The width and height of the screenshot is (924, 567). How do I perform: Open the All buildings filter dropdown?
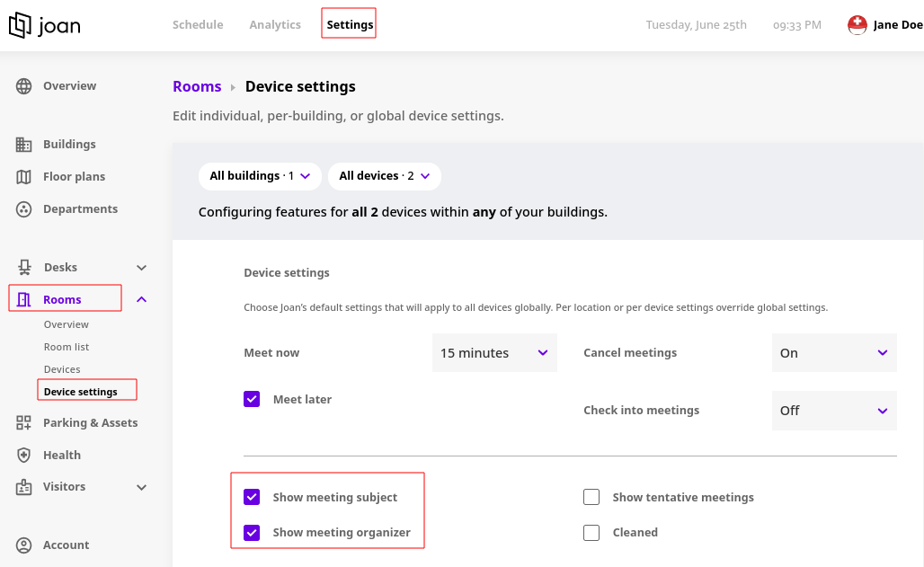[x=260, y=176]
